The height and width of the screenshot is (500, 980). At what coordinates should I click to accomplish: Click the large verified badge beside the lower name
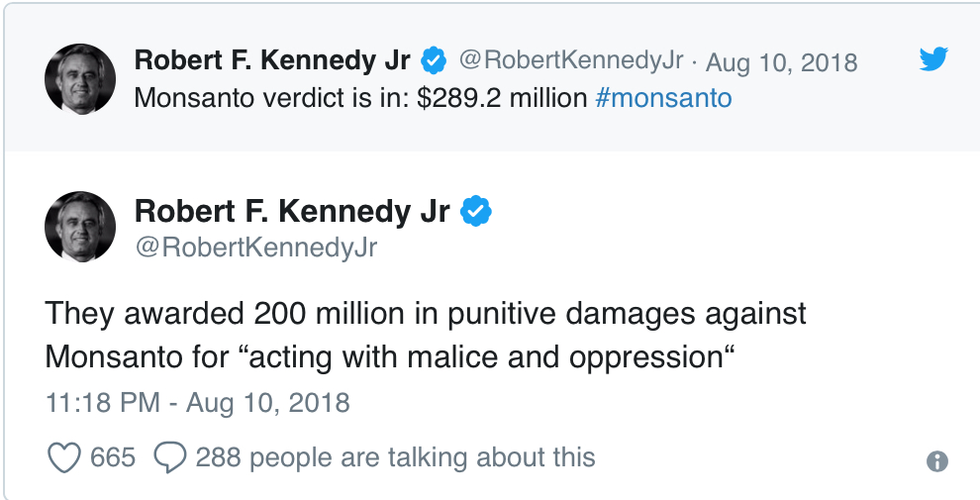point(477,211)
